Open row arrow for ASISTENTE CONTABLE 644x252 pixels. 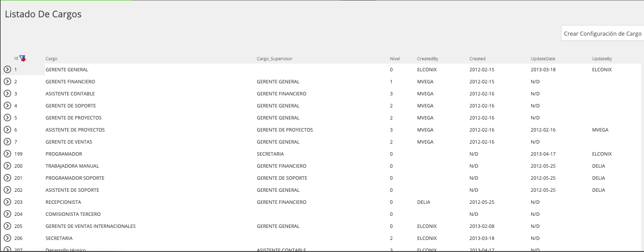pyautogui.click(x=7, y=93)
